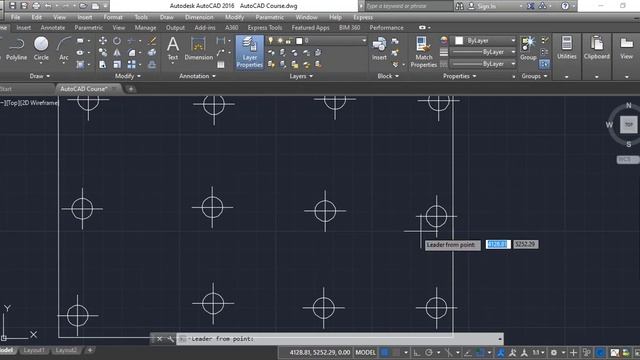Open Layer Properties manager

249,52
